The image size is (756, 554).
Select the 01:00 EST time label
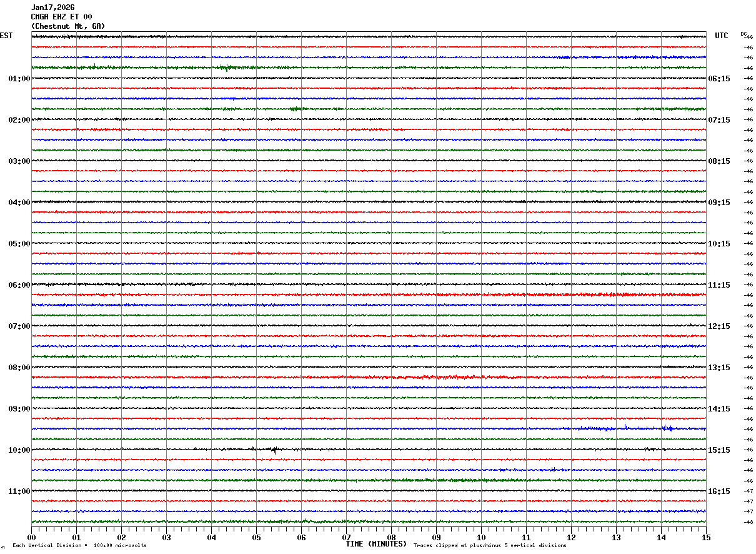(x=19, y=79)
